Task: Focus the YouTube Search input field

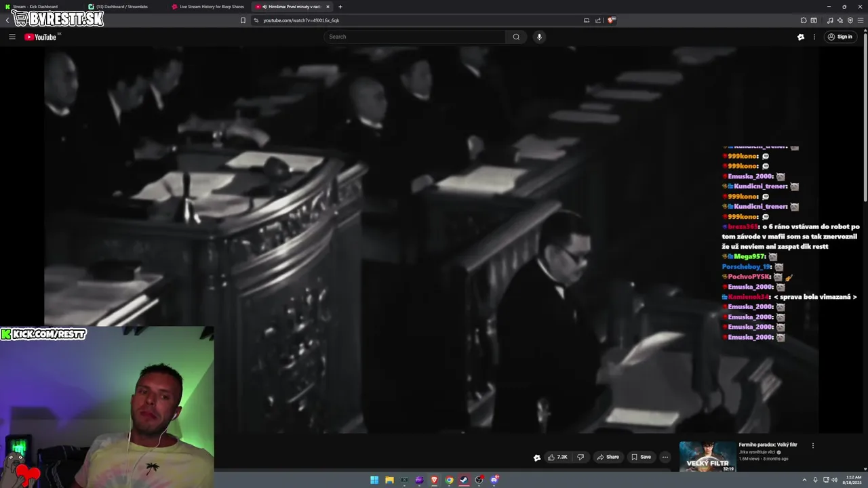Action: point(415,37)
